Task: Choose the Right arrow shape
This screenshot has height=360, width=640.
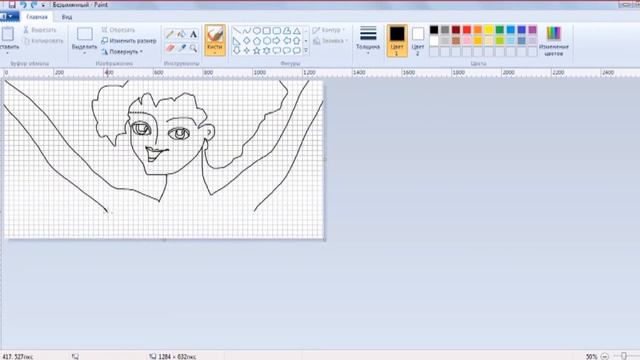Action: (x=277, y=41)
